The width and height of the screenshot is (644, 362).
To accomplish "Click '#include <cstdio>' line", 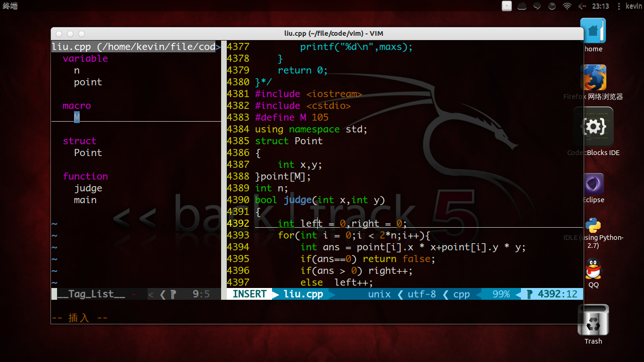I will pyautogui.click(x=303, y=106).
